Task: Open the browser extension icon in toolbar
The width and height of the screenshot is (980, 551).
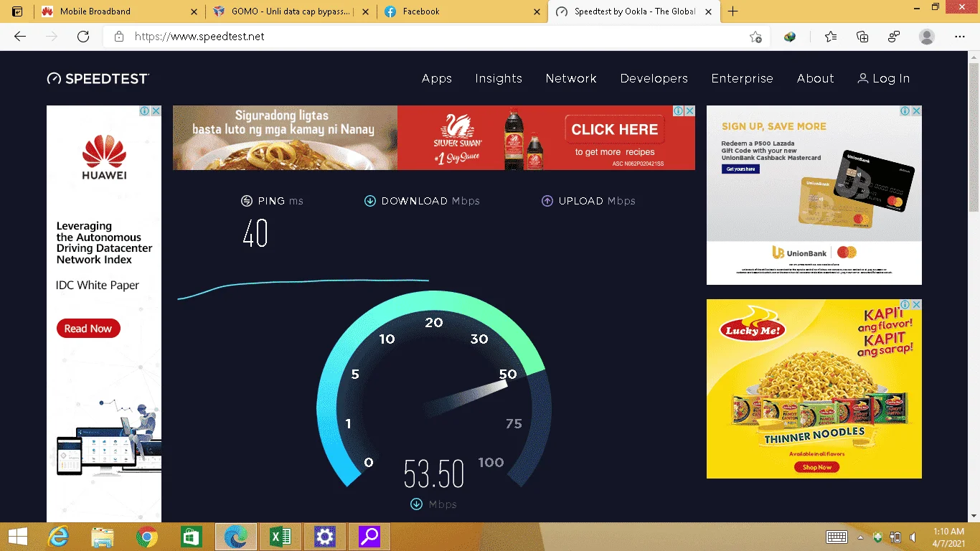Action: [790, 37]
